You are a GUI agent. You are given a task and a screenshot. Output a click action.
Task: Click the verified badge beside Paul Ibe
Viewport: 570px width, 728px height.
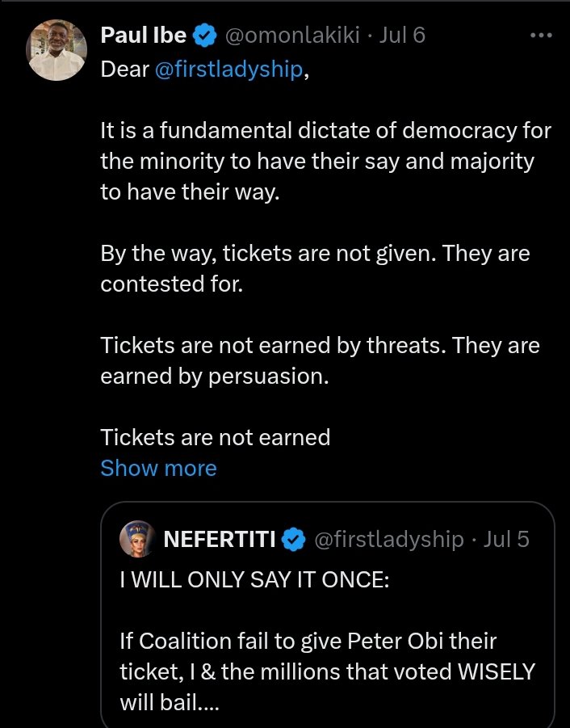[206, 36]
